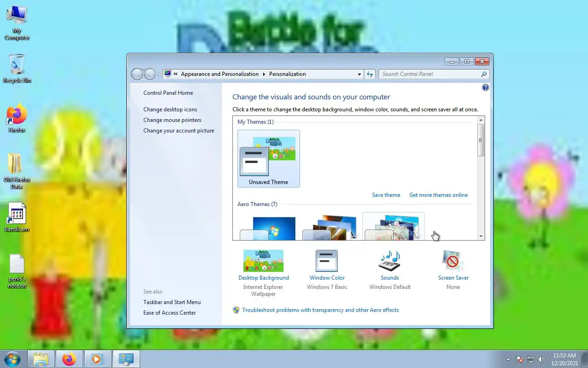Click the Forward navigation arrow
This screenshot has height=368, width=588.
[150, 74]
